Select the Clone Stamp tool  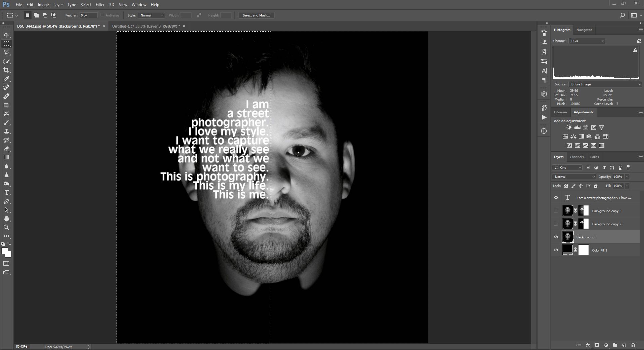click(x=6, y=131)
